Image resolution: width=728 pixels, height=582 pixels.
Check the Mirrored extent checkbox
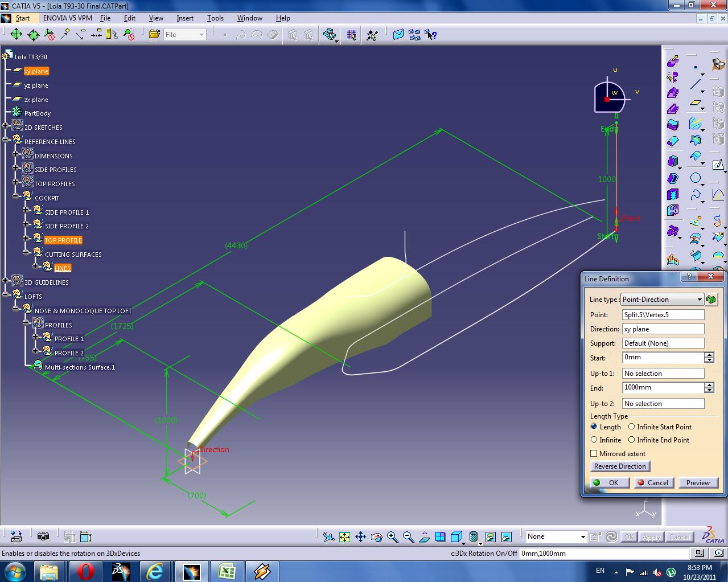[593, 453]
